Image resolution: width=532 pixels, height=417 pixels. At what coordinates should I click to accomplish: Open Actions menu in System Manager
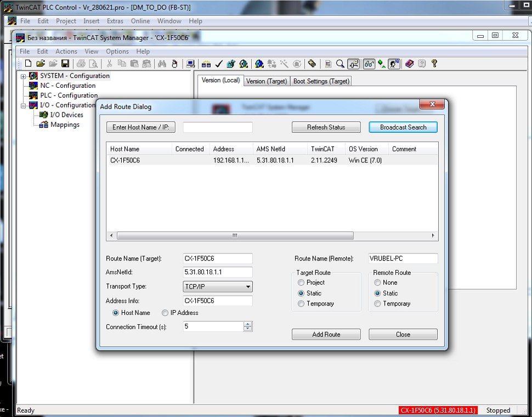[66, 51]
